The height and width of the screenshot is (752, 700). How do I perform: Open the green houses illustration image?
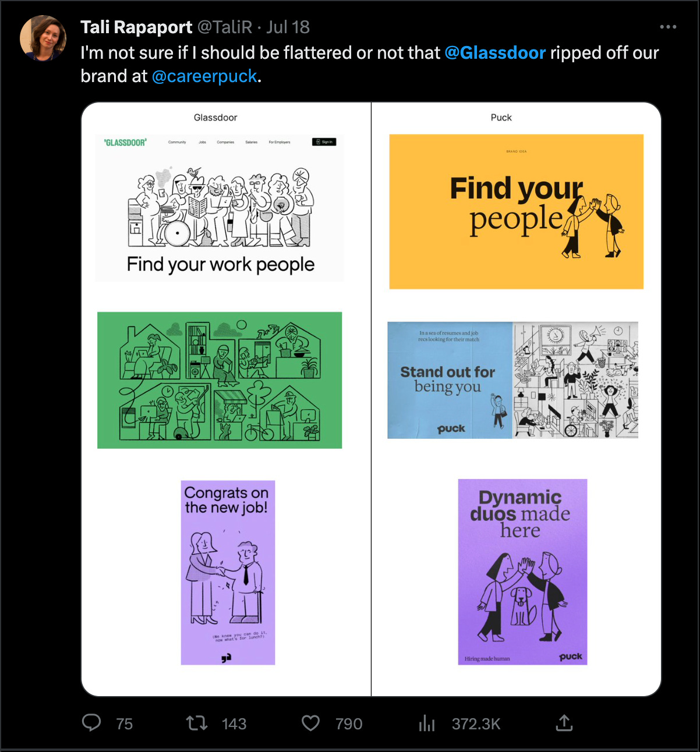tap(220, 380)
